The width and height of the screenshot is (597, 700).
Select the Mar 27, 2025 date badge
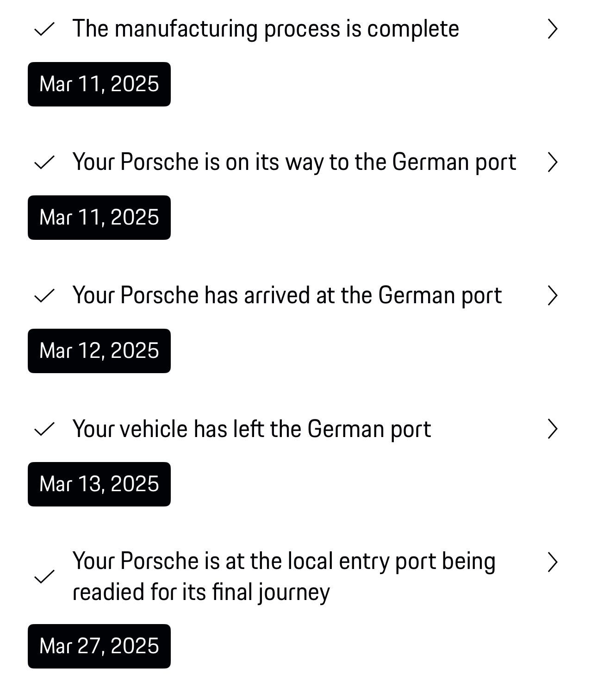coord(99,646)
